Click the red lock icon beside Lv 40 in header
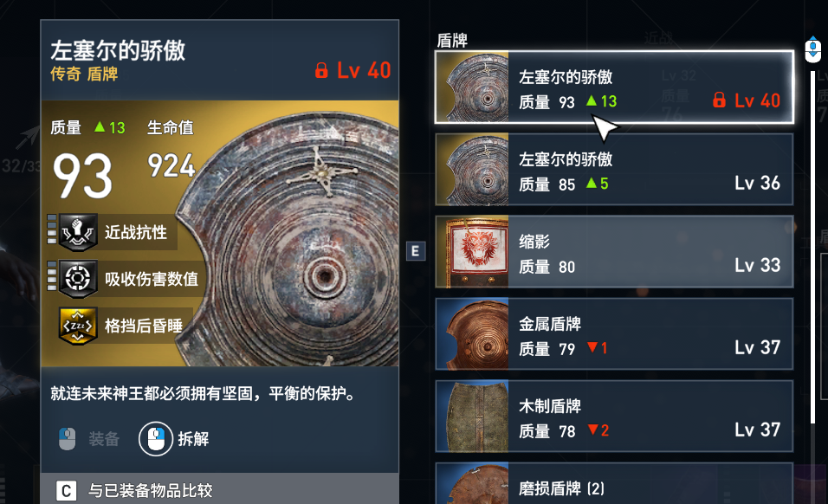The width and height of the screenshot is (828, 504). [321, 70]
